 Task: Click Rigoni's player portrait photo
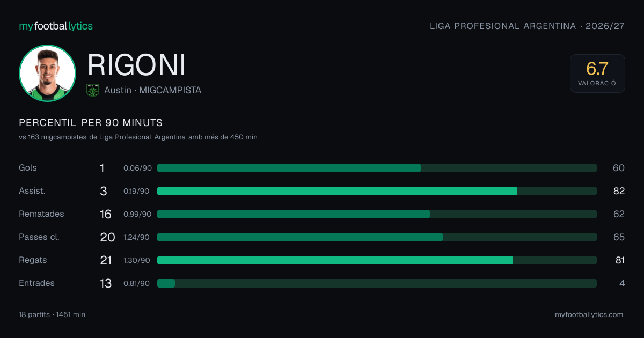pyautogui.click(x=47, y=74)
